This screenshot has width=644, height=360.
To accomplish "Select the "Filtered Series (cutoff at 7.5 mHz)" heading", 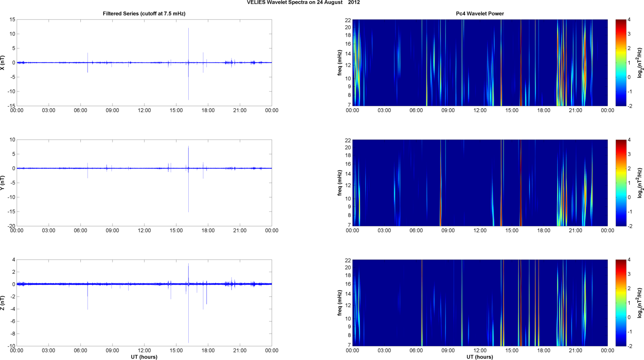I will click(x=144, y=14).
